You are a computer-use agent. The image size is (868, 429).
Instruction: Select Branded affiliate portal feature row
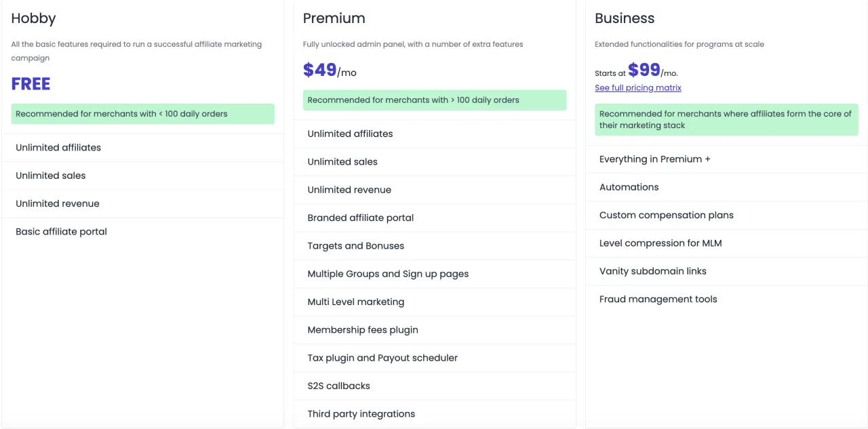tap(435, 218)
